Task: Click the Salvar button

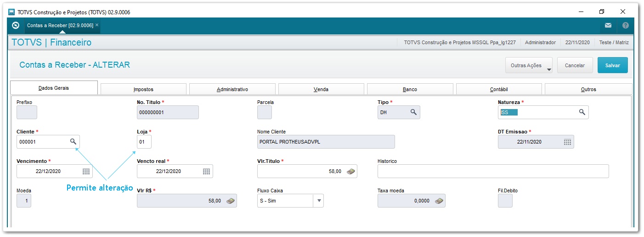Action: tap(613, 65)
